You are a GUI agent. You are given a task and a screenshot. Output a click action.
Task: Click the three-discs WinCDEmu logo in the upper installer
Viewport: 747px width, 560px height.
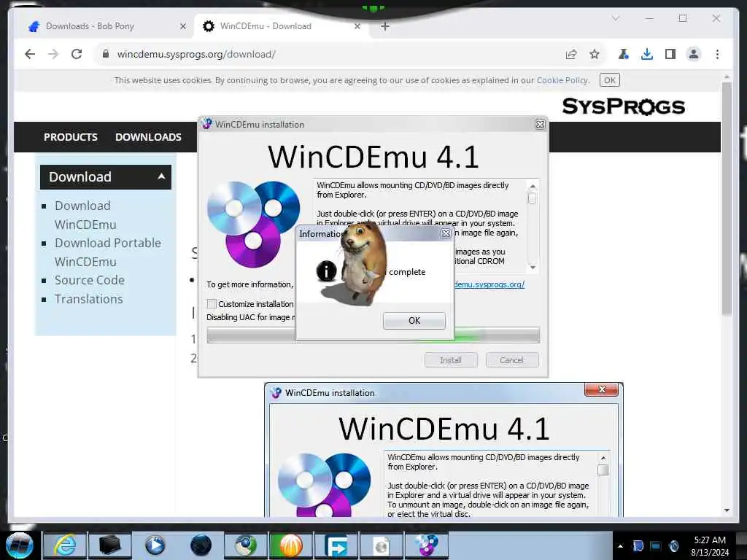coord(253,224)
